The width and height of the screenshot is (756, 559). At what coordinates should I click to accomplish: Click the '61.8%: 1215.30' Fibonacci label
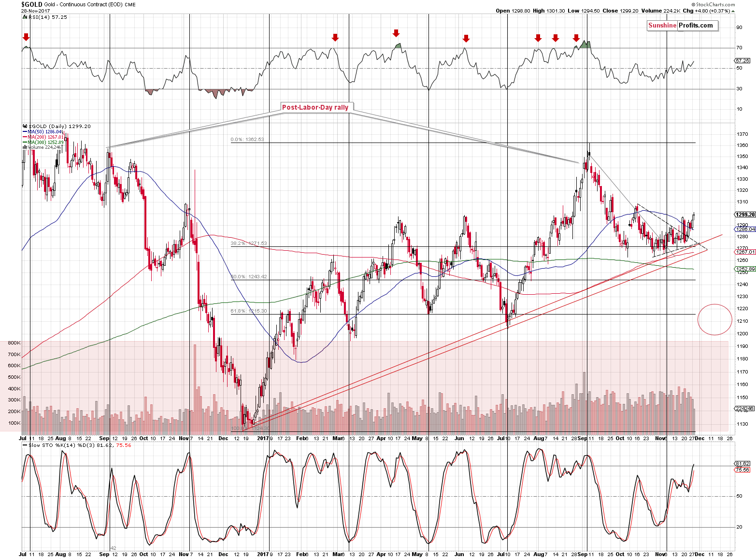[x=249, y=311]
